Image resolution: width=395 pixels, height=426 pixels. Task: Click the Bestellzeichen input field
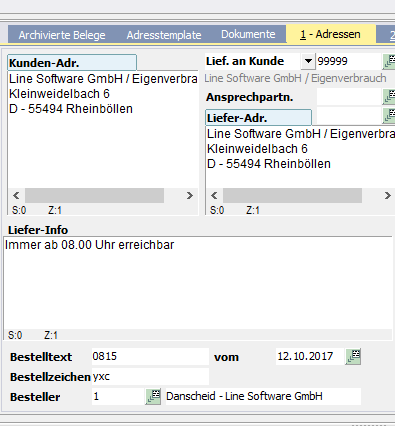150,377
